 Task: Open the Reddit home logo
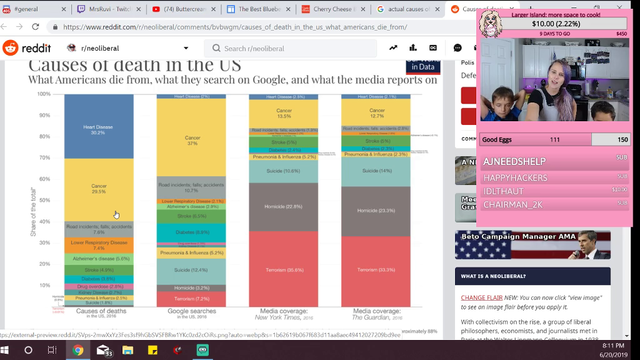(27, 48)
